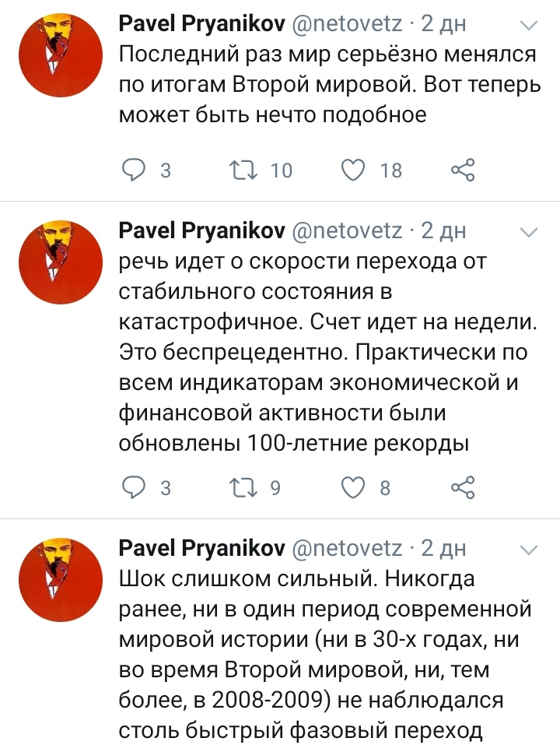This screenshot has width=560, height=752.
Task: Like the second tweet with 8 likes
Action: [x=353, y=487]
